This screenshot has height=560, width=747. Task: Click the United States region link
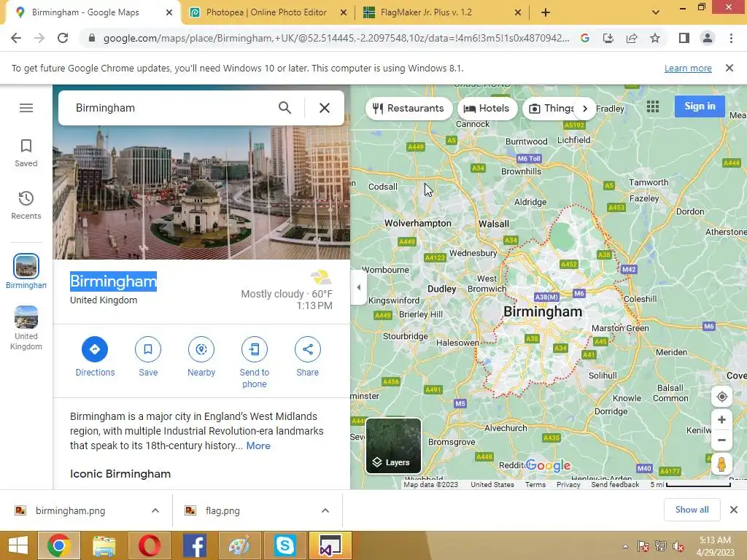click(492, 485)
